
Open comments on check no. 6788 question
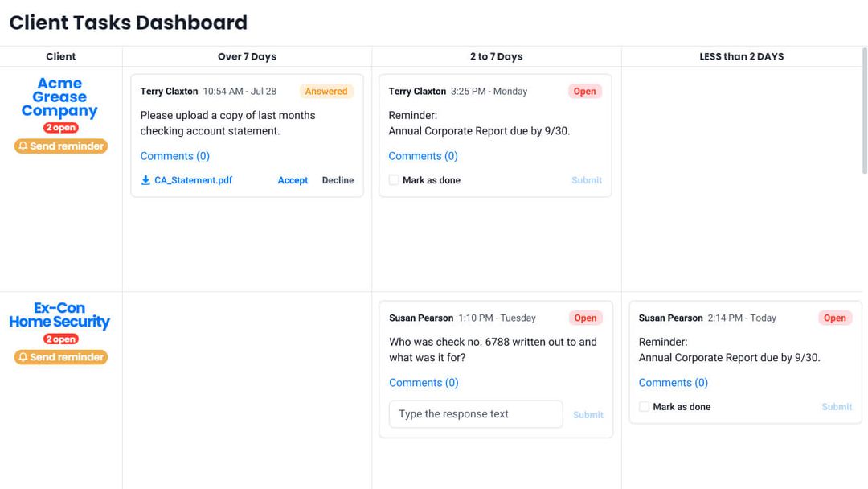point(424,383)
